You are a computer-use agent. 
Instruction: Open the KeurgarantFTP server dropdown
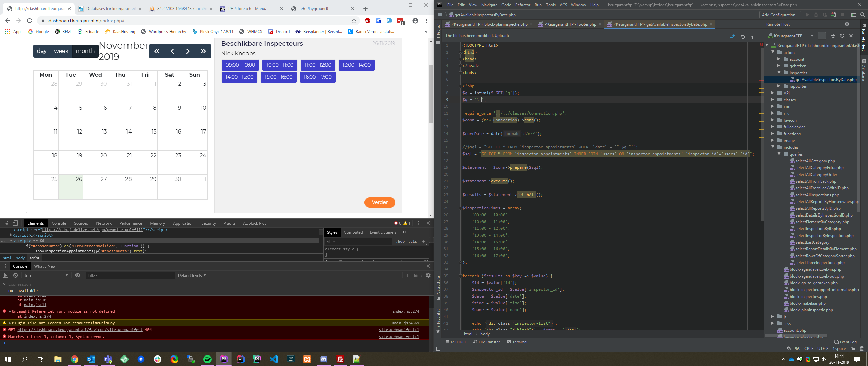click(x=812, y=36)
